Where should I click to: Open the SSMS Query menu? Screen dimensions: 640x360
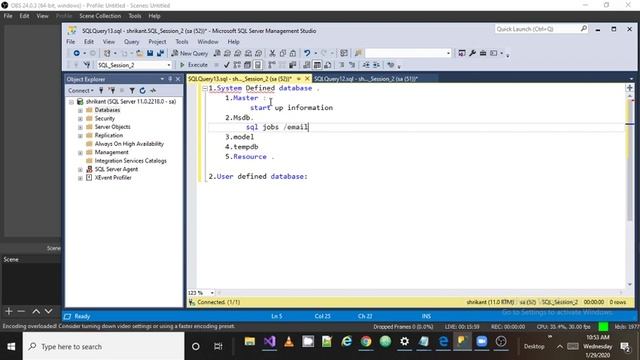click(131, 42)
